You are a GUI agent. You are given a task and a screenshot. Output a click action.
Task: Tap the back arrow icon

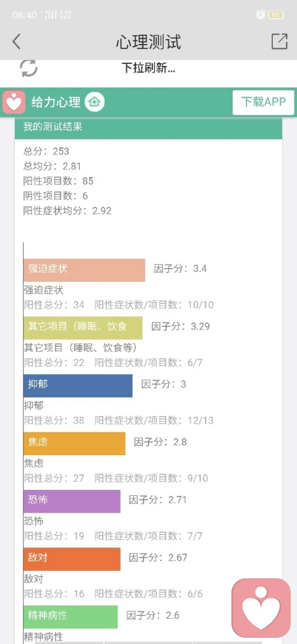(x=16, y=41)
